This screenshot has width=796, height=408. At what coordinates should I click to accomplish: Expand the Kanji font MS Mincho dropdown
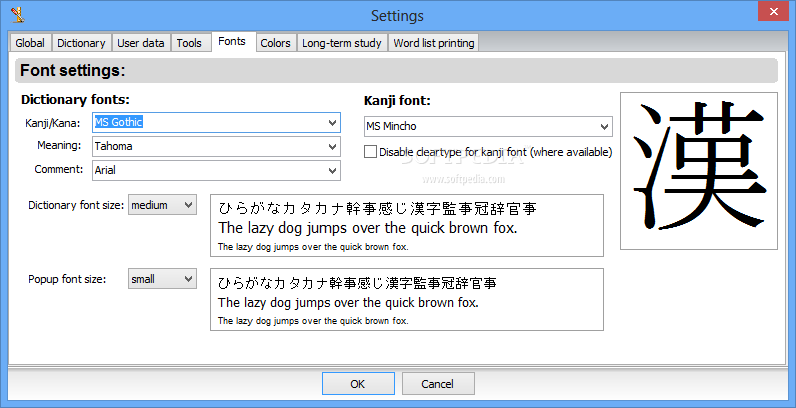click(488, 126)
